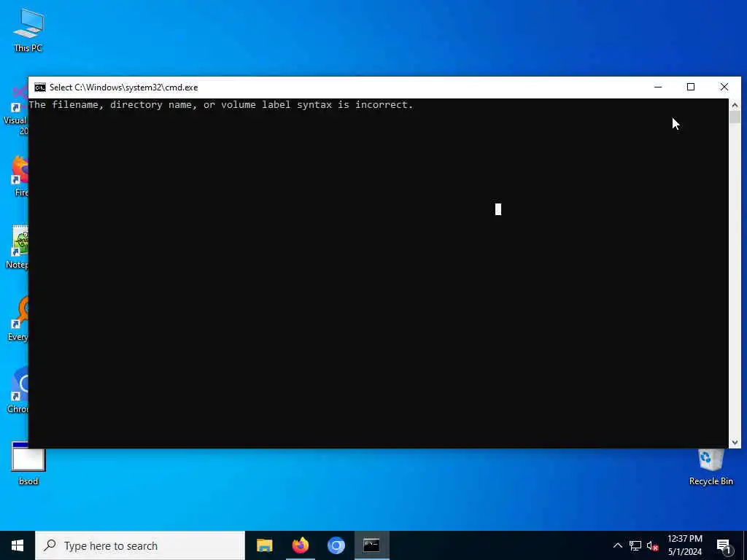Open the This PC desktop icon
This screenshot has width=747, height=560.
click(28, 30)
